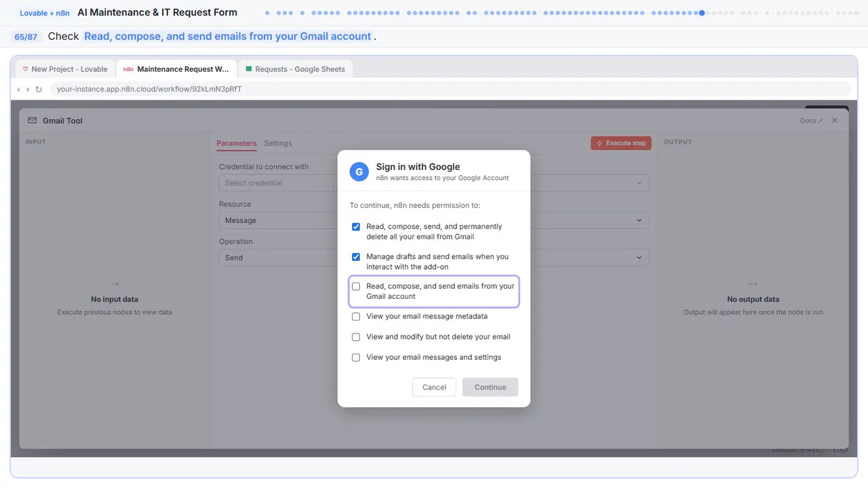The height and width of the screenshot is (488, 868).
Task: Click 'n8n wants access to your Google Account'
Action: point(443,178)
